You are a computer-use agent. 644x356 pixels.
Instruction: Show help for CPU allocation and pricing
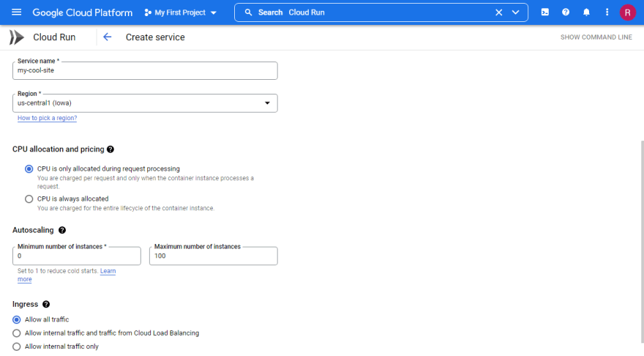click(111, 149)
